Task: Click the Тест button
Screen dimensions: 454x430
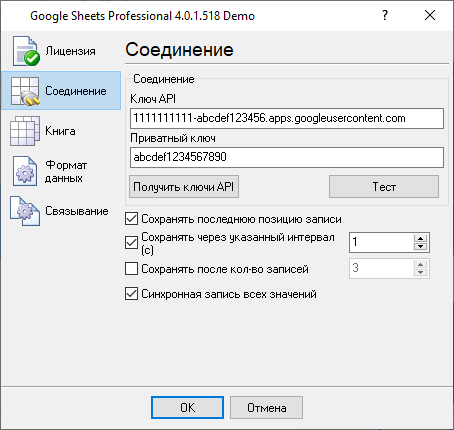Action: click(x=384, y=187)
